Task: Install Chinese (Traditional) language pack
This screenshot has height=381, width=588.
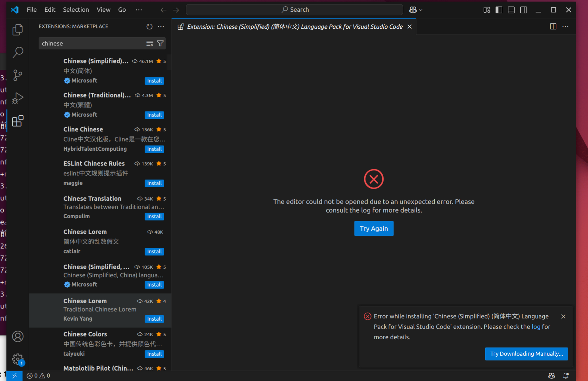Action: pyautogui.click(x=154, y=115)
